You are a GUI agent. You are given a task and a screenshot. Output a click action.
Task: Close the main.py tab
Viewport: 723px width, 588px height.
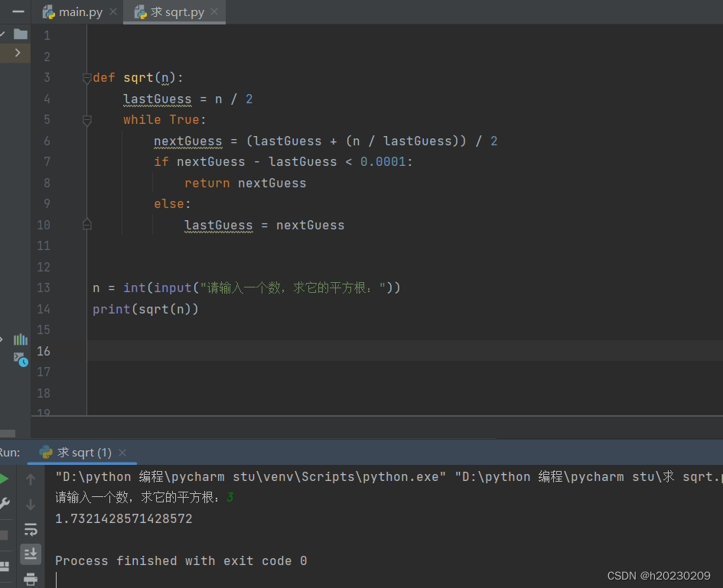(113, 12)
